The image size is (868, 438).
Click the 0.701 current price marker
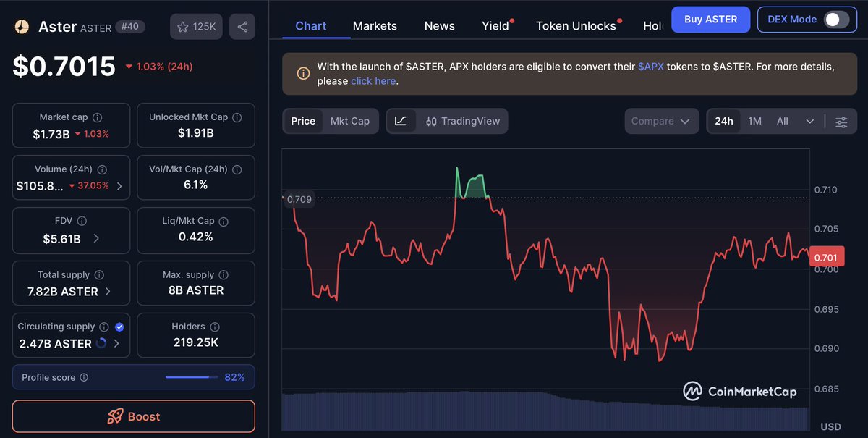click(825, 257)
